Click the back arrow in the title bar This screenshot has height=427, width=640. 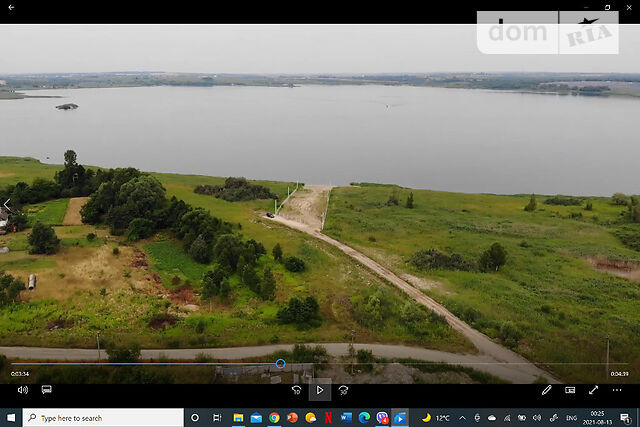coord(12,8)
